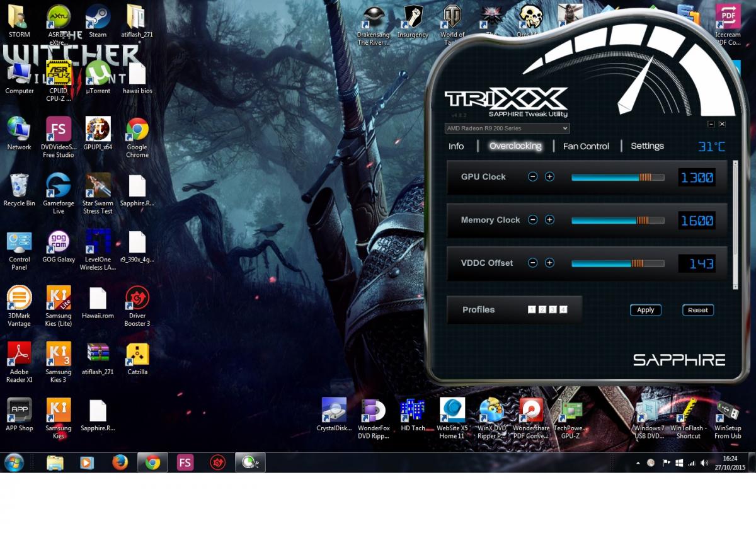This screenshot has width=756, height=538.
Task: Select the hawaii bios file icon
Action: point(137,77)
